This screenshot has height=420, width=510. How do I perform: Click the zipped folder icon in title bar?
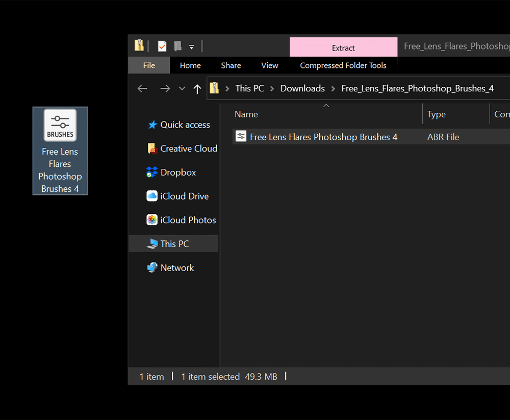pos(139,45)
